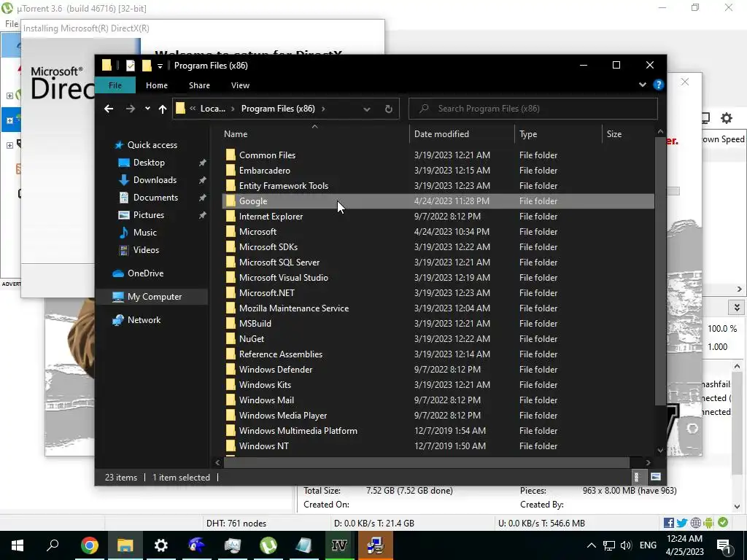Show hidden system tray icons
Screen dimensions: 747x560
pos(591,545)
